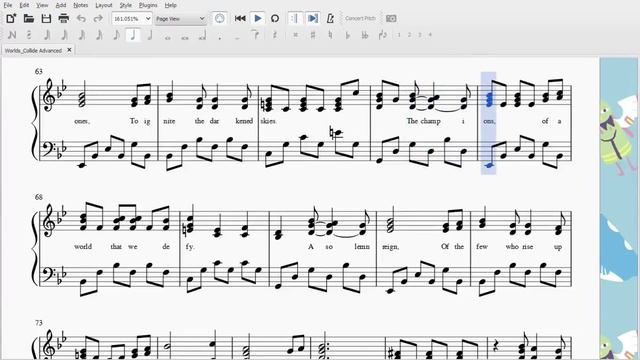Apply double flat accidental

[x=365, y=35]
